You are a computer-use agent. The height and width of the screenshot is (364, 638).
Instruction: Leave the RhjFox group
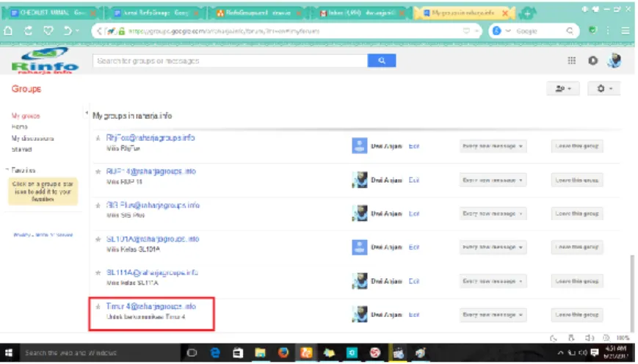click(x=577, y=146)
